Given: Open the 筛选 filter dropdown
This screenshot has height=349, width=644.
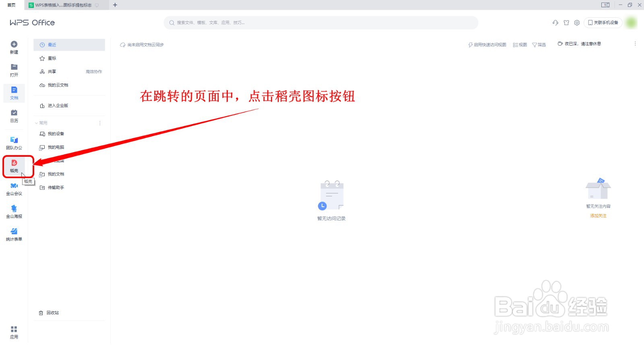Looking at the screenshot, I should point(539,45).
